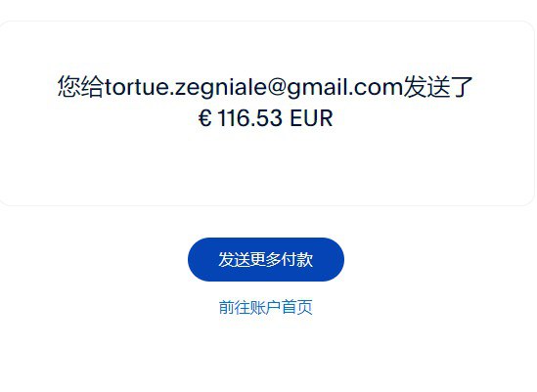The width and height of the screenshot is (537, 392).
Task: Click the 您给 text at the start of the message
Action: coord(80,87)
